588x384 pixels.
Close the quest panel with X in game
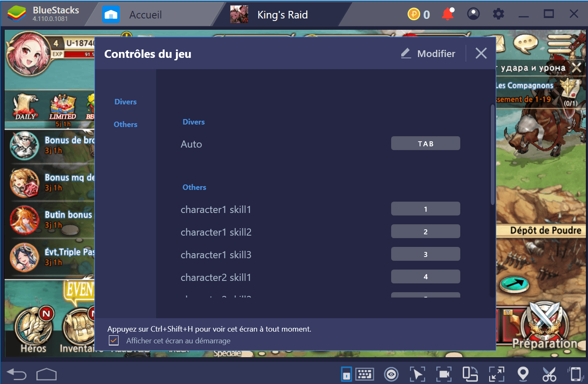[577, 67]
